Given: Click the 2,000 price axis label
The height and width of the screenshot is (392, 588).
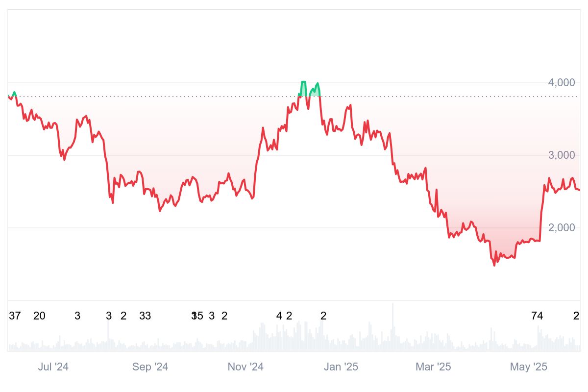Looking at the screenshot, I should [x=562, y=228].
